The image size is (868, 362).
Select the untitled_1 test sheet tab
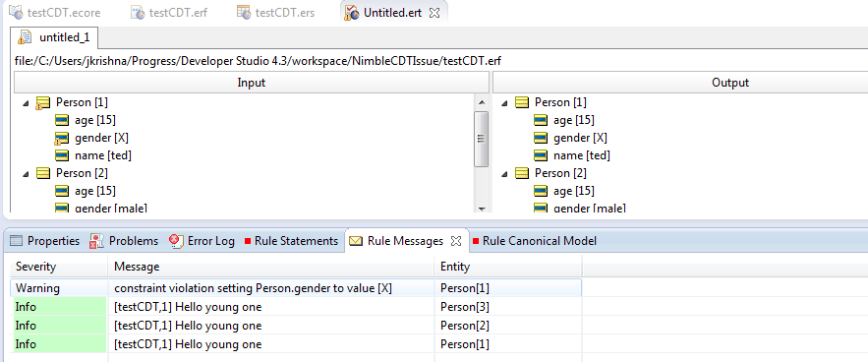point(55,37)
